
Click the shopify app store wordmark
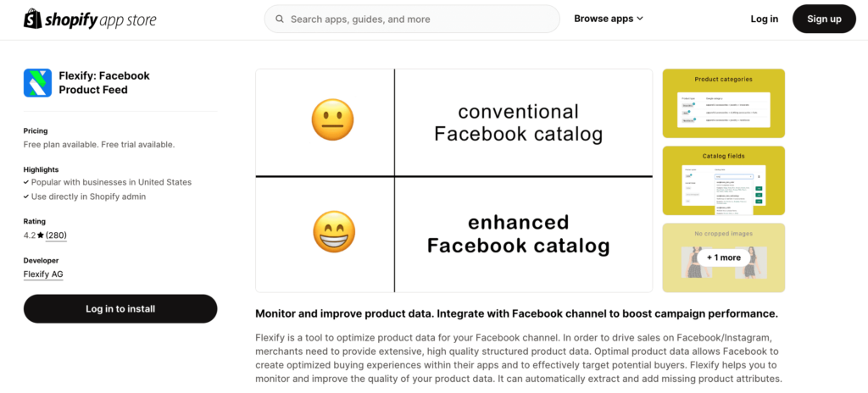pyautogui.click(x=100, y=20)
